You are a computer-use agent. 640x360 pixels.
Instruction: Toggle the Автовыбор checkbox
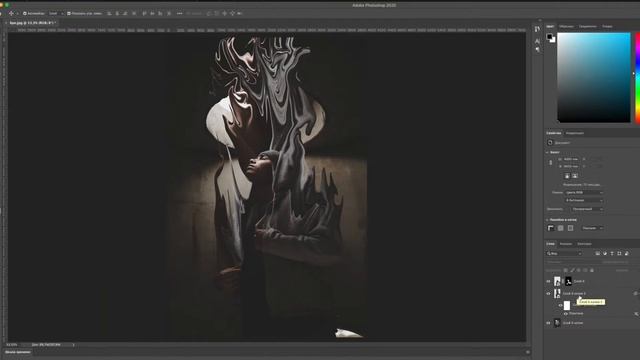25,13
